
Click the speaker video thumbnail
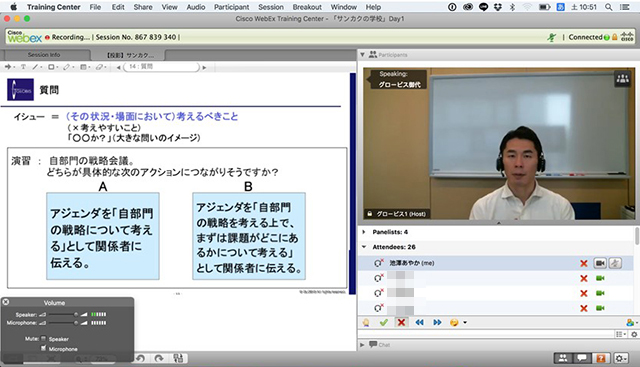pos(499,144)
